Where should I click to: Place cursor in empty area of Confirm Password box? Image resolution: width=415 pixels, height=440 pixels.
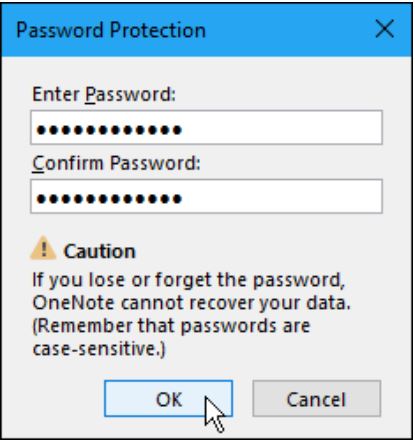pos(282,196)
